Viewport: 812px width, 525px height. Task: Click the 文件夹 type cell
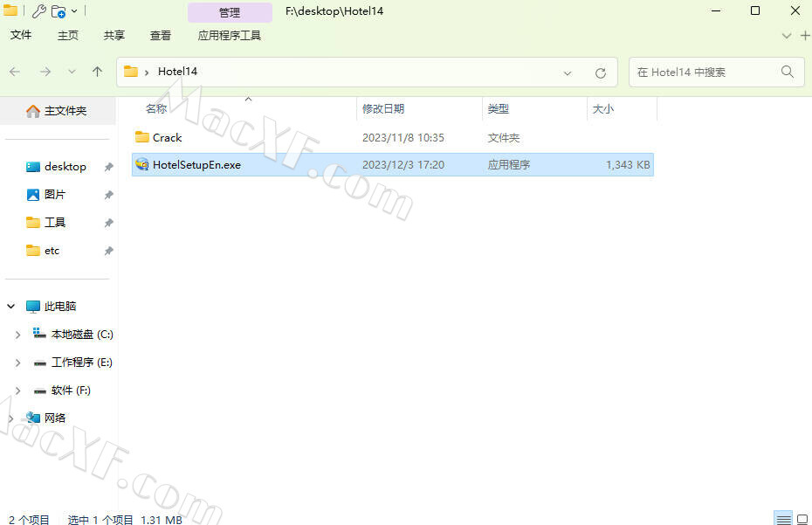pos(504,138)
